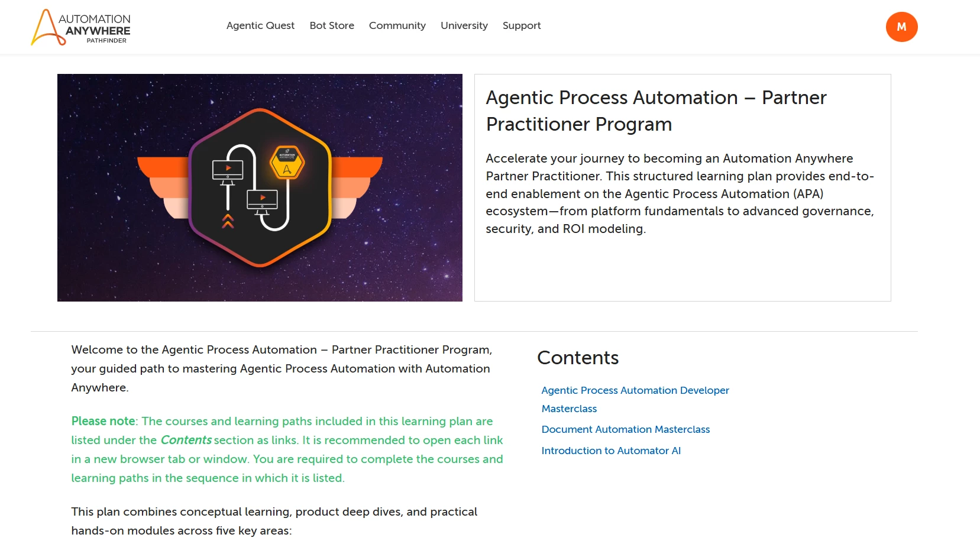Navigate to University
The width and height of the screenshot is (980, 544).
[x=464, y=25]
